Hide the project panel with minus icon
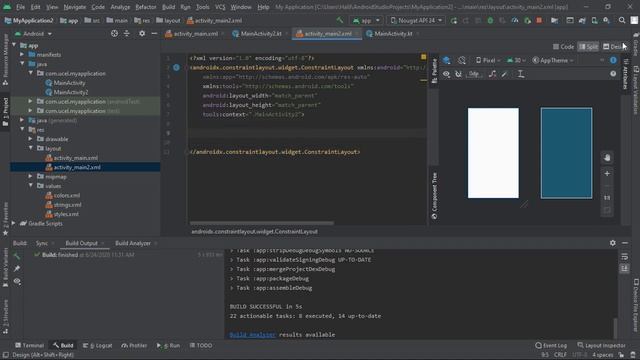640x360 pixels. click(x=154, y=33)
